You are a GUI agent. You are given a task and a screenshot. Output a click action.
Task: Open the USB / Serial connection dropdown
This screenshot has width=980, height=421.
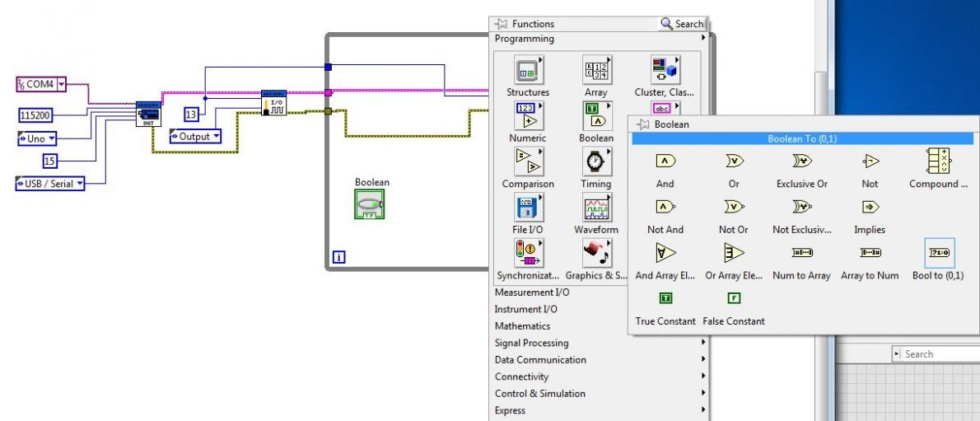(x=80, y=184)
